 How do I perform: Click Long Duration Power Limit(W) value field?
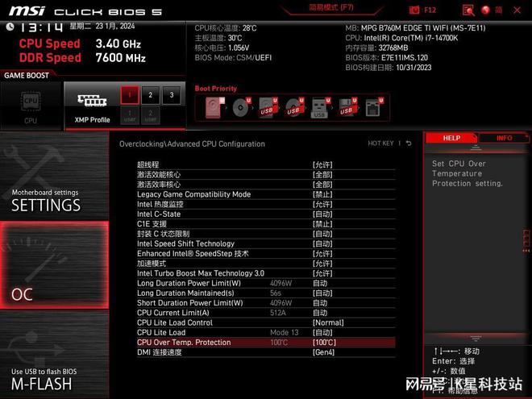point(320,283)
